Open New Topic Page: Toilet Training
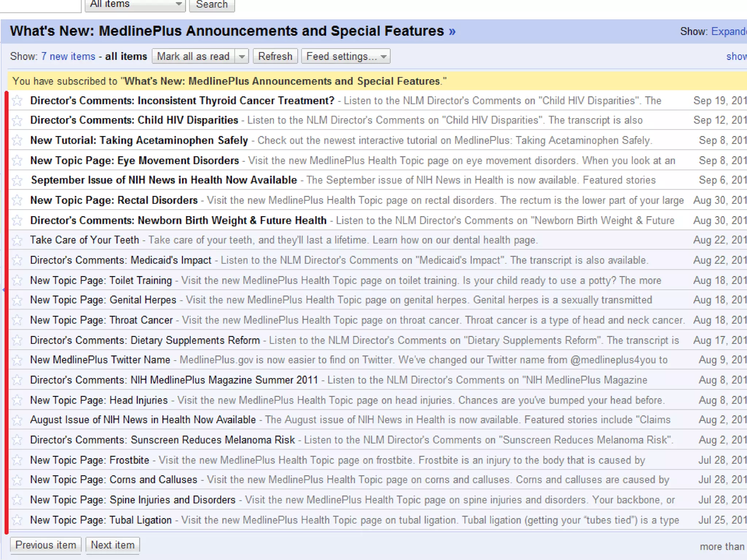Screen dimensions: 747x560 [x=101, y=280]
